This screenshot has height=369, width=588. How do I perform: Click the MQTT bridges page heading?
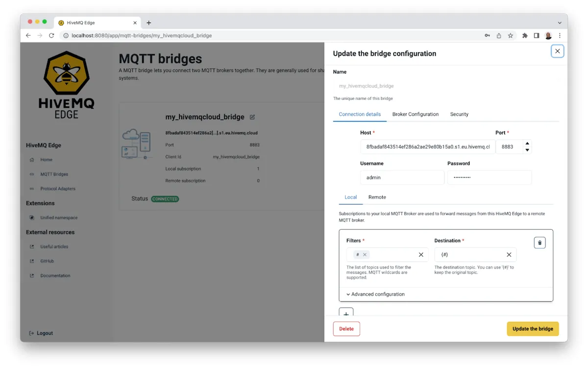tap(160, 59)
